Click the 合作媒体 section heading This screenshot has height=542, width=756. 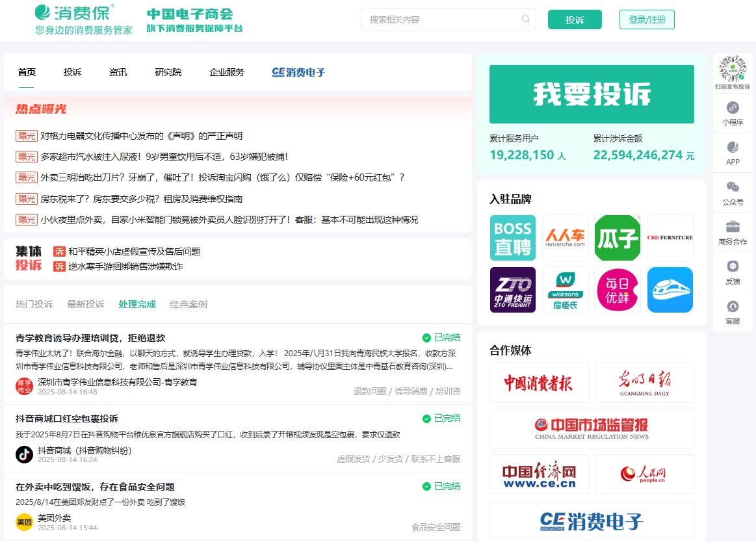click(510, 350)
